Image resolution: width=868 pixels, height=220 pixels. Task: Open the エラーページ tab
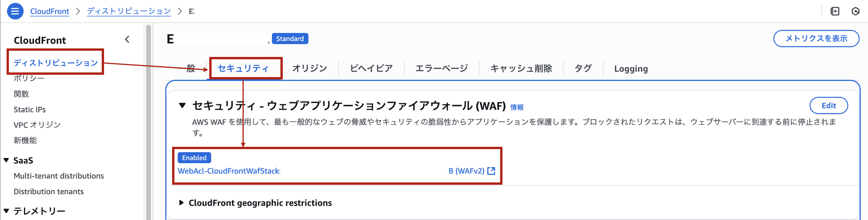click(441, 69)
